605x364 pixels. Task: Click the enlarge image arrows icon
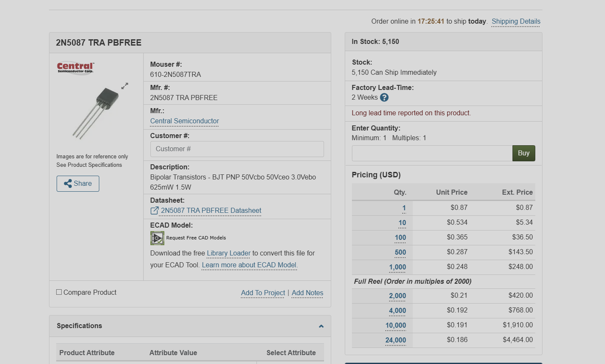tap(125, 86)
